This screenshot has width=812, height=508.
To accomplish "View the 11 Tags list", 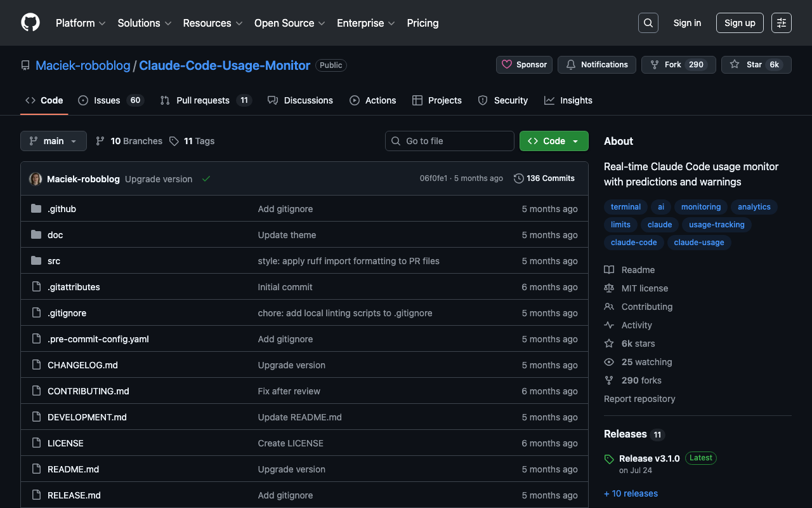I will point(192,141).
